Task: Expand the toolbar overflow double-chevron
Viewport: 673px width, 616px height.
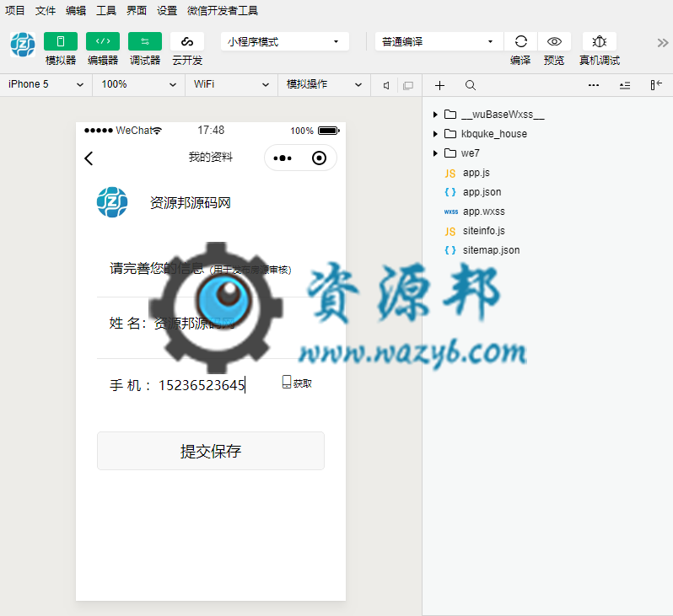Action: coord(662,42)
